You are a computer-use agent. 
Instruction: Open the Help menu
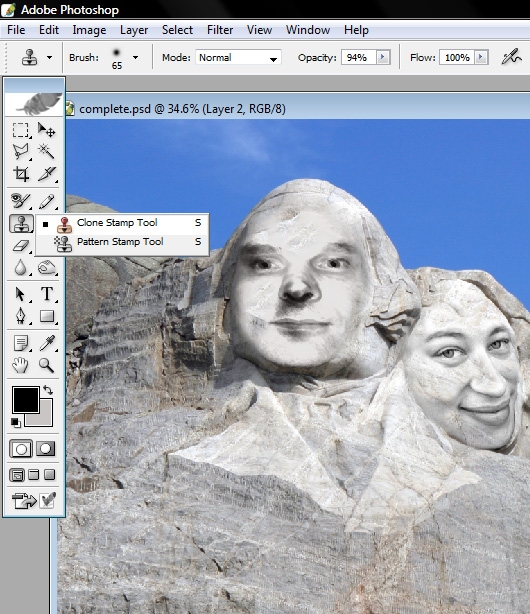356,30
